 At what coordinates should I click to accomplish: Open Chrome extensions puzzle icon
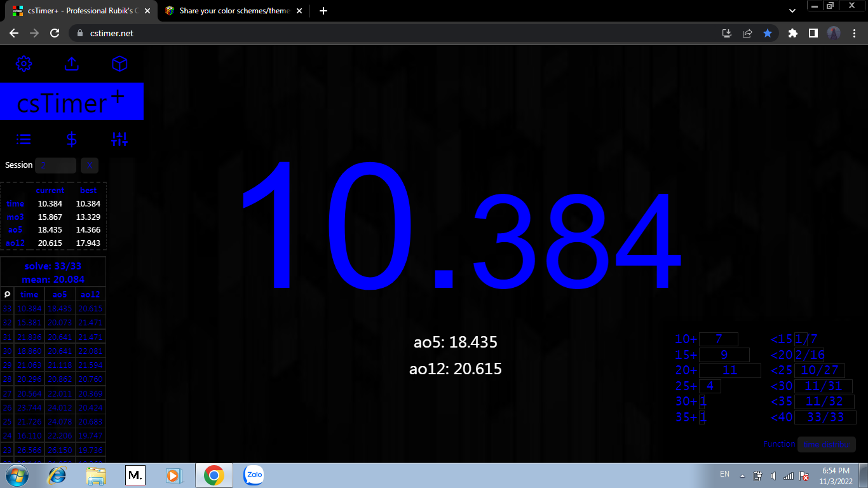coord(792,33)
